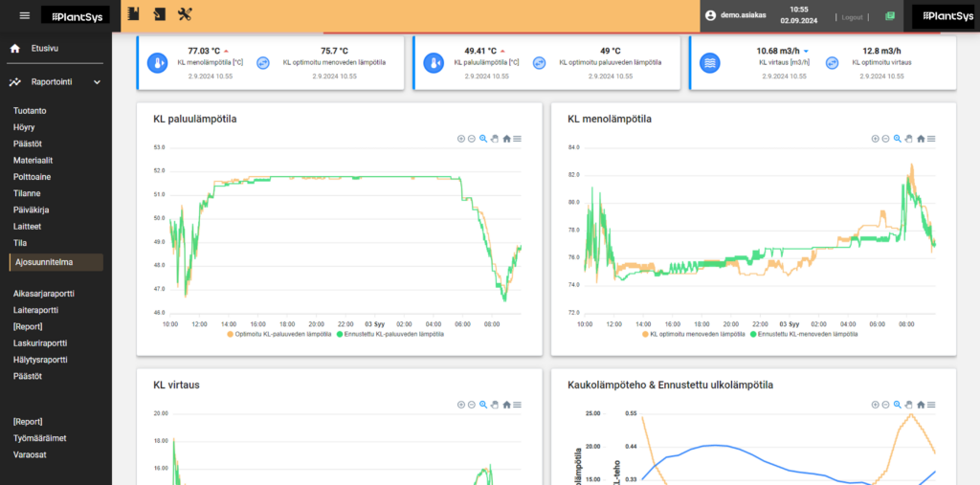Screen dimensions: 980x485
Task: Toggle KL optimoitu menoveden lämpötila legend series
Action: tap(694, 335)
